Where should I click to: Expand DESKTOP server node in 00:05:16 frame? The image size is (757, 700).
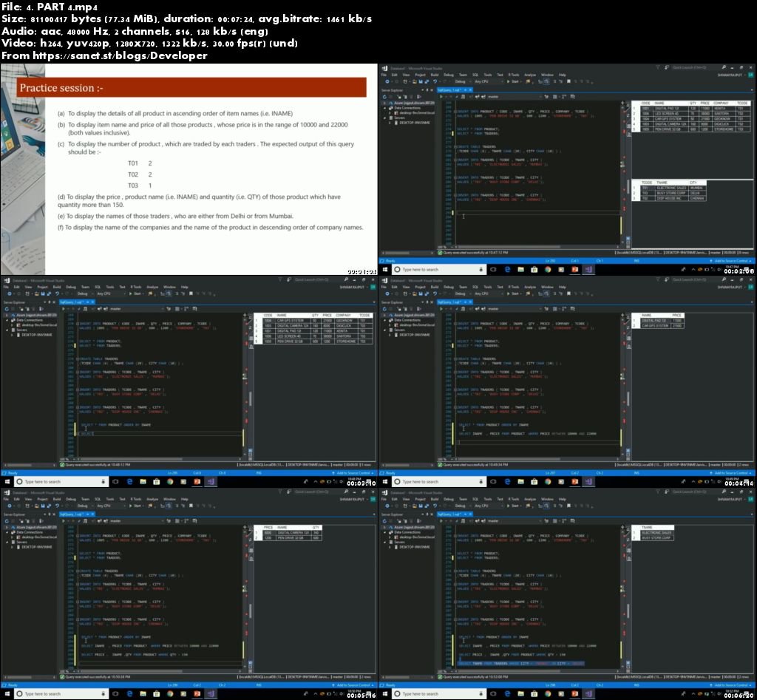click(x=12, y=547)
